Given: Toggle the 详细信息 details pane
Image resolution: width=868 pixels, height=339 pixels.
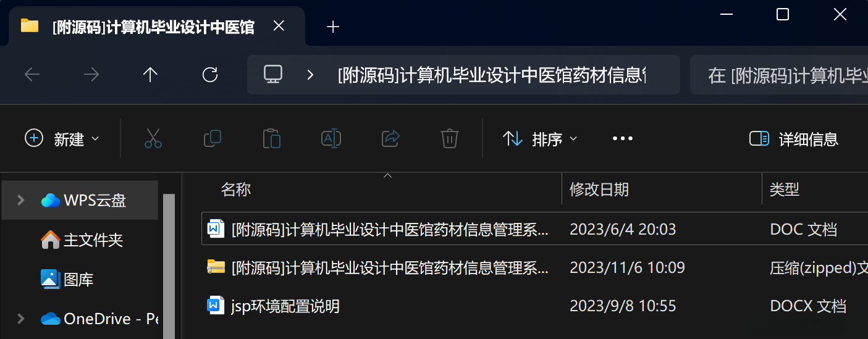Looking at the screenshot, I should (793, 139).
